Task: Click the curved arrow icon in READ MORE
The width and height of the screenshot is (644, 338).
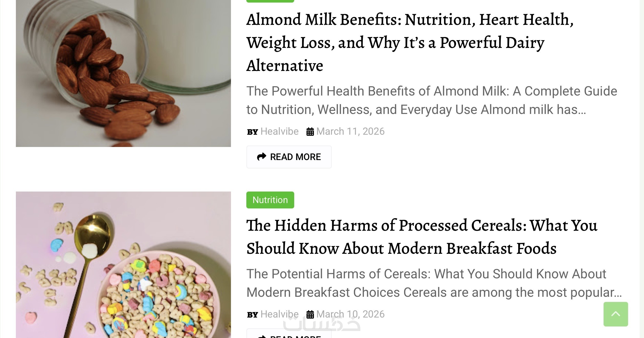Action: point(261,157)
